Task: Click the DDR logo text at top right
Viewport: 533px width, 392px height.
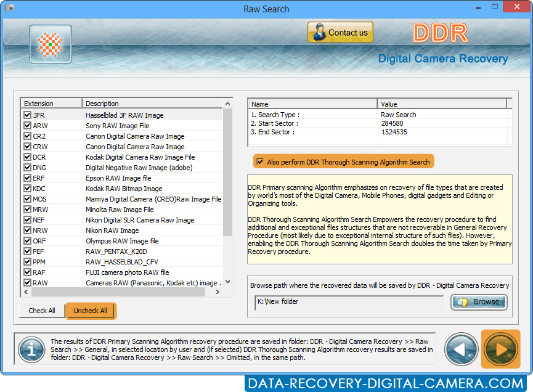Action: pos(439,33)
